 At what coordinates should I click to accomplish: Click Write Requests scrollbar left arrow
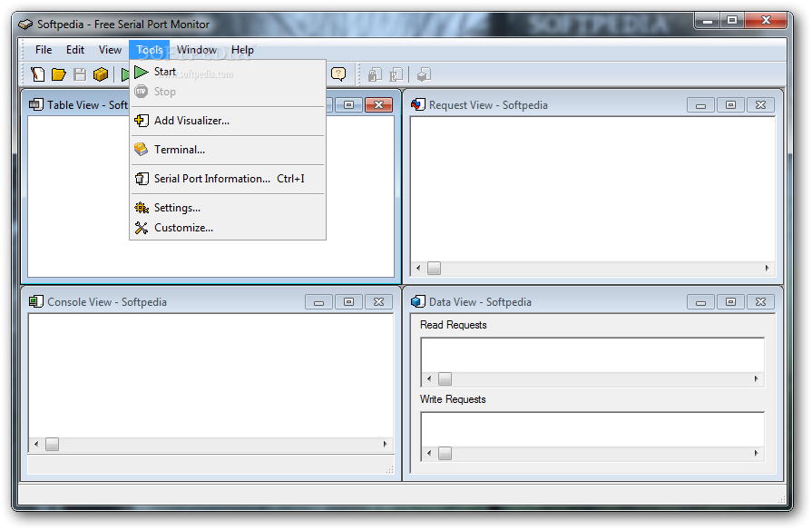(429, 454)
